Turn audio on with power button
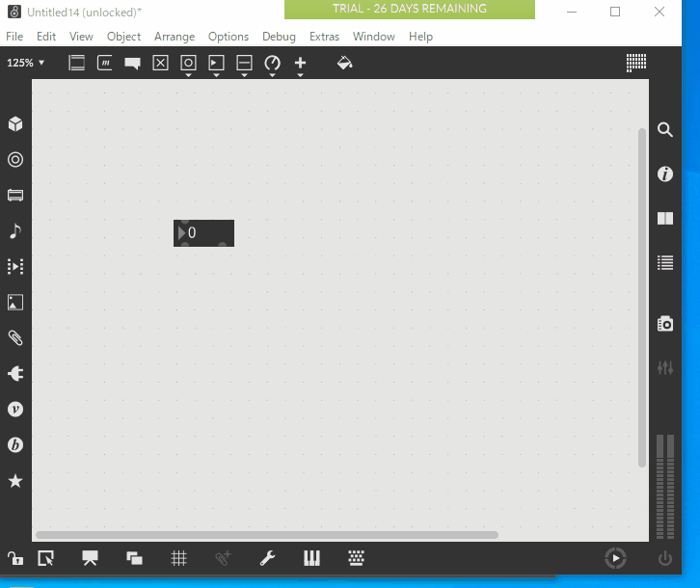The height and width of the screenshot is (588, 700). [665, 558]
